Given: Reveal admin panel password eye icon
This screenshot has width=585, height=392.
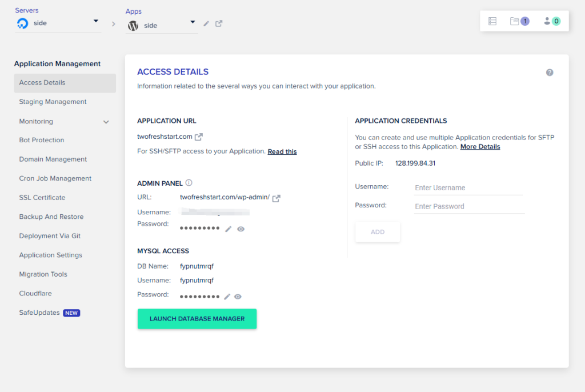Looking at the screenshot, I should click(x=241, y=229).
